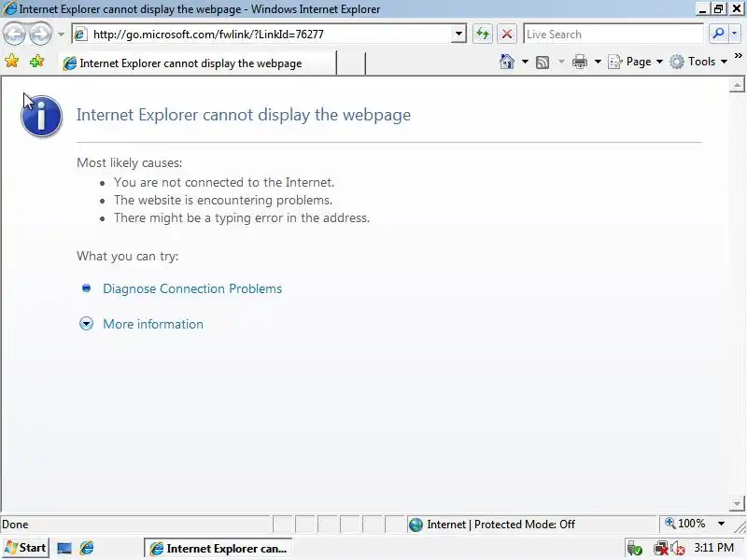Click the Back navigation arrow

pos(14,34)
